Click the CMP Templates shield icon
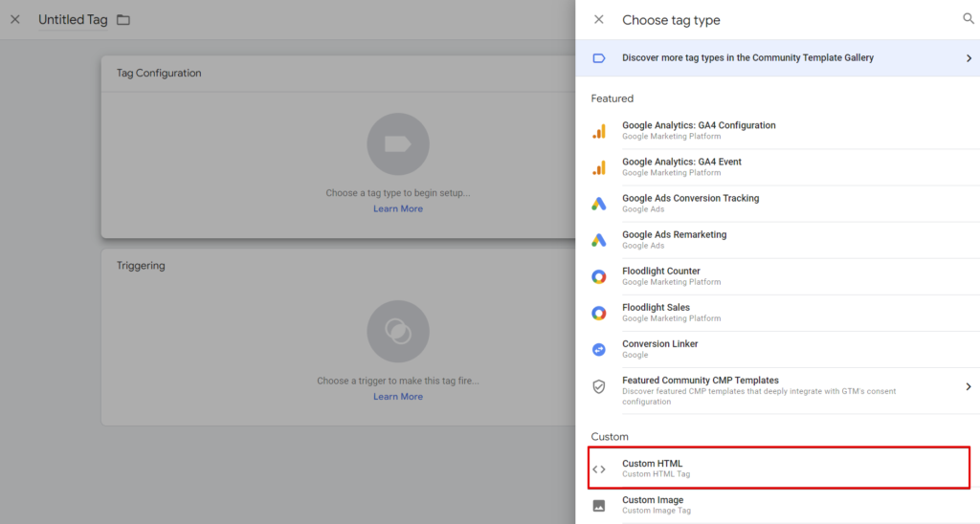The image size is (980, 524). [x=599, y=386]
